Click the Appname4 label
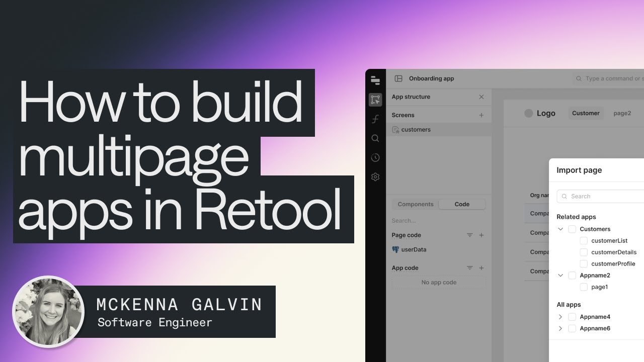The width and height of the screenshot is (644, 362). 595,317
